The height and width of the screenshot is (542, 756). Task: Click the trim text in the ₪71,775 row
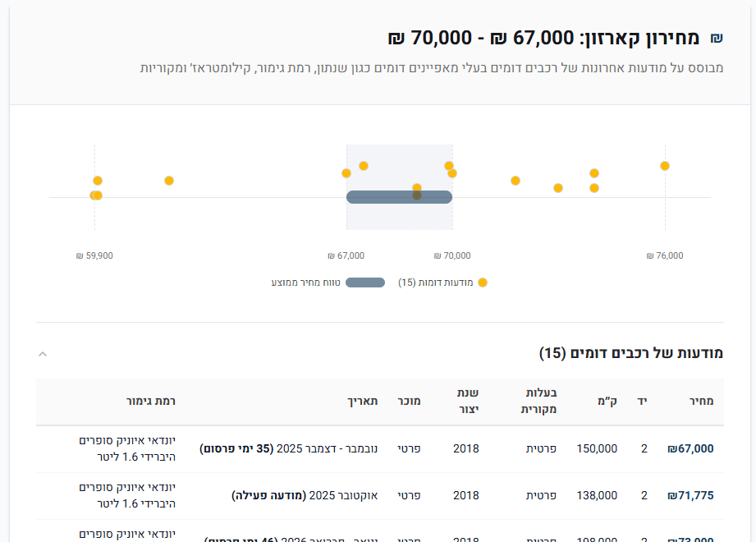pyautogui.click(x=127, y=495)
